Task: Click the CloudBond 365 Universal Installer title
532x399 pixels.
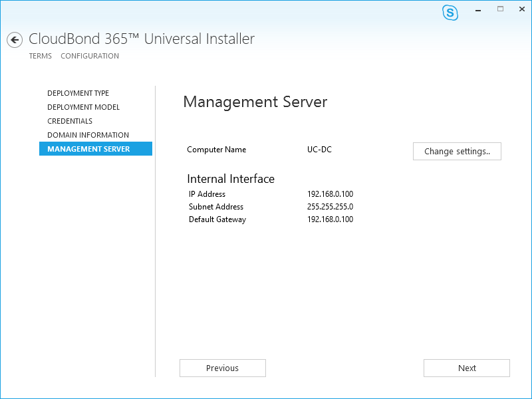Action: click(142, 39)
